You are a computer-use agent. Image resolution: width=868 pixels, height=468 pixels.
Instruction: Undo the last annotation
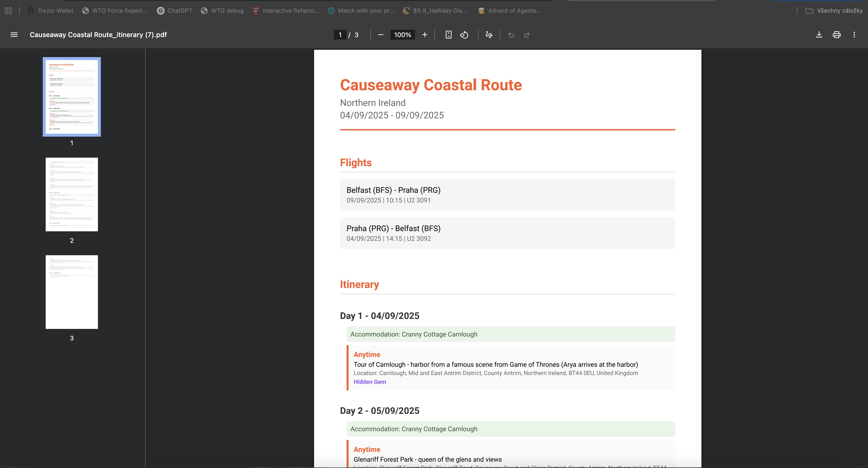511,35
